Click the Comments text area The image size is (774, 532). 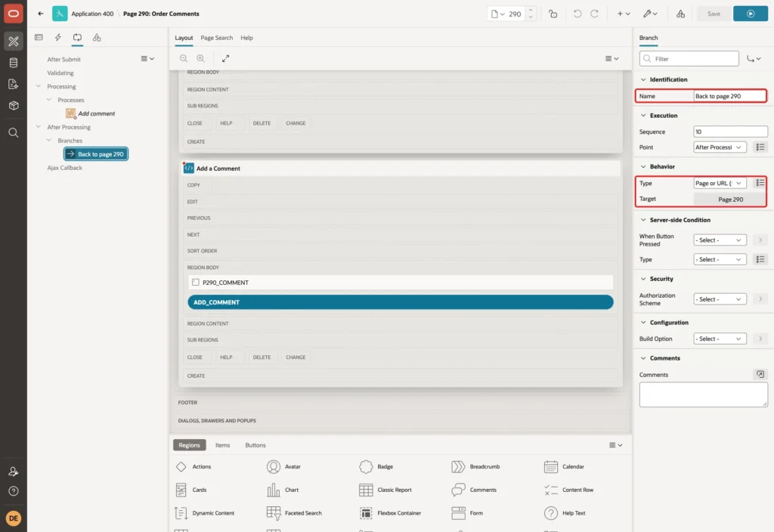pyautogui.click(x=703, y=394)
